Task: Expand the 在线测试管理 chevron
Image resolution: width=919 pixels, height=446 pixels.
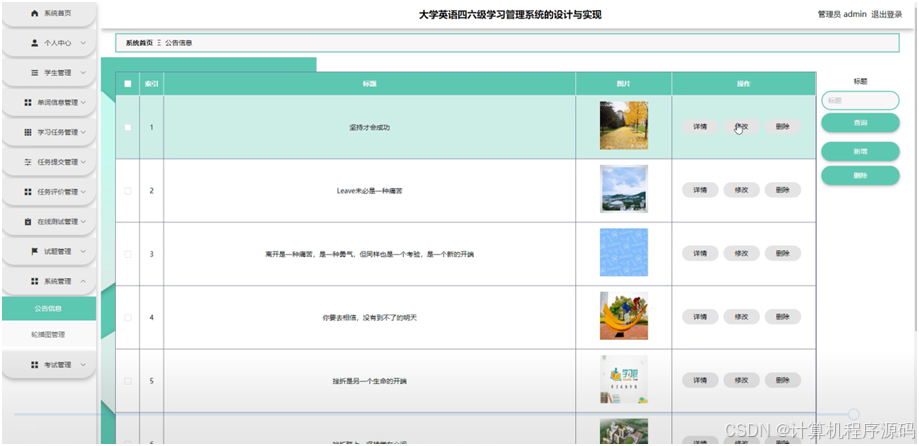Action: [x=83, y=222]
